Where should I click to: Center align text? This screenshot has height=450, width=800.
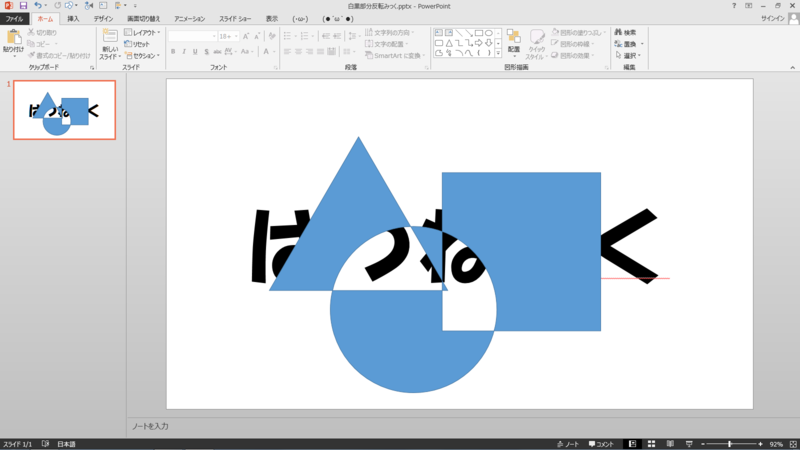point(298,52)
